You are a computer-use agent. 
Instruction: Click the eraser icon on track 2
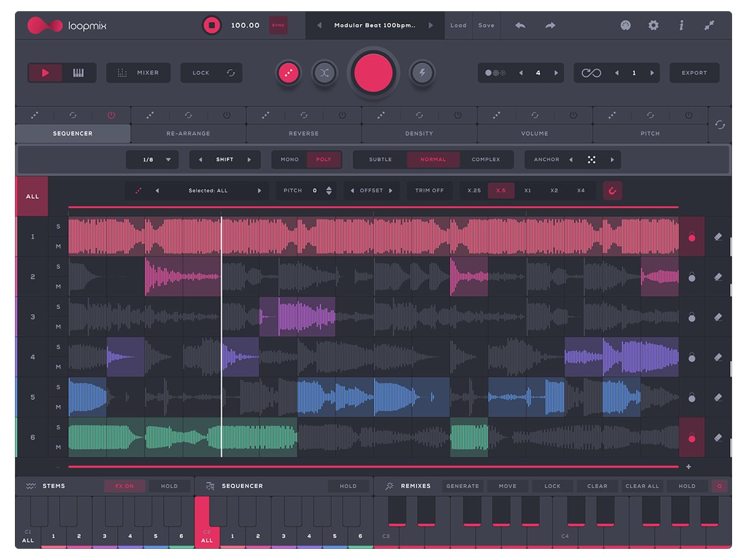718,277
